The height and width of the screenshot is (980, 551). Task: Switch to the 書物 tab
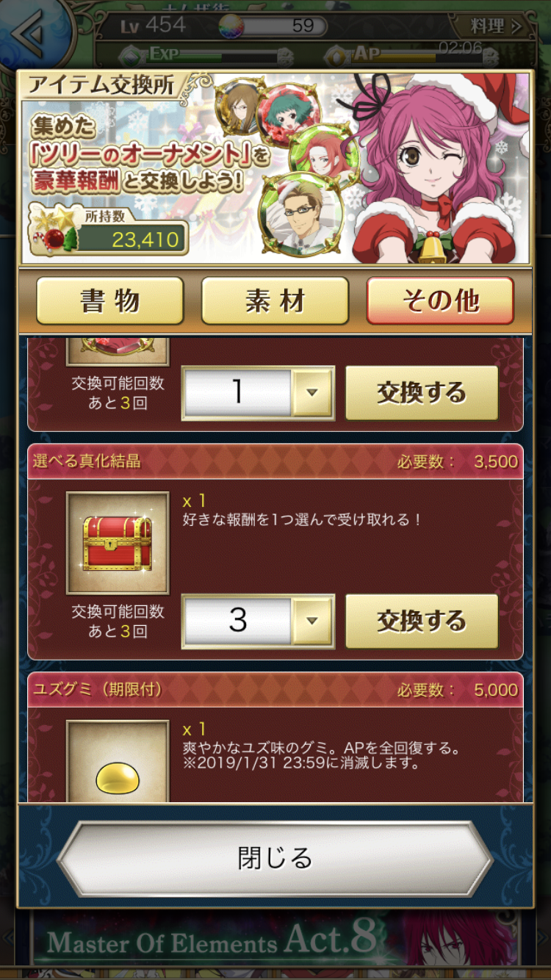pyautogui.click(x=109, y=300)
